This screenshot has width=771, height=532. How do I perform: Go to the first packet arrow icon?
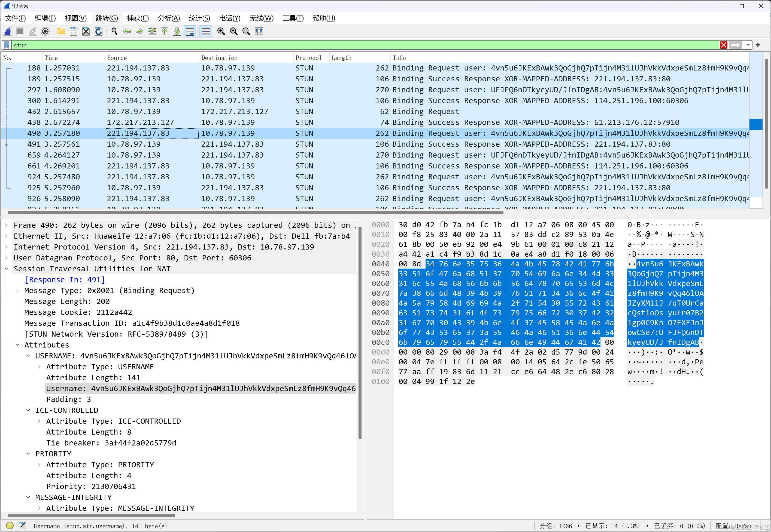(x=165, y=31)
